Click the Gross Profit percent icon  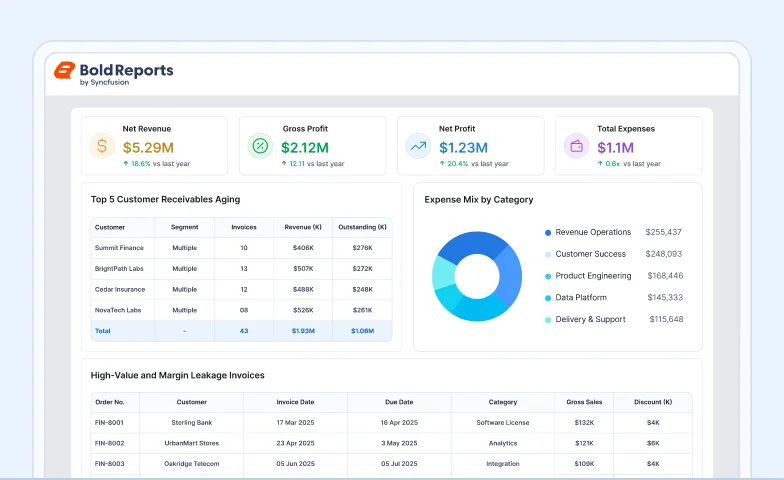point(260,146)
